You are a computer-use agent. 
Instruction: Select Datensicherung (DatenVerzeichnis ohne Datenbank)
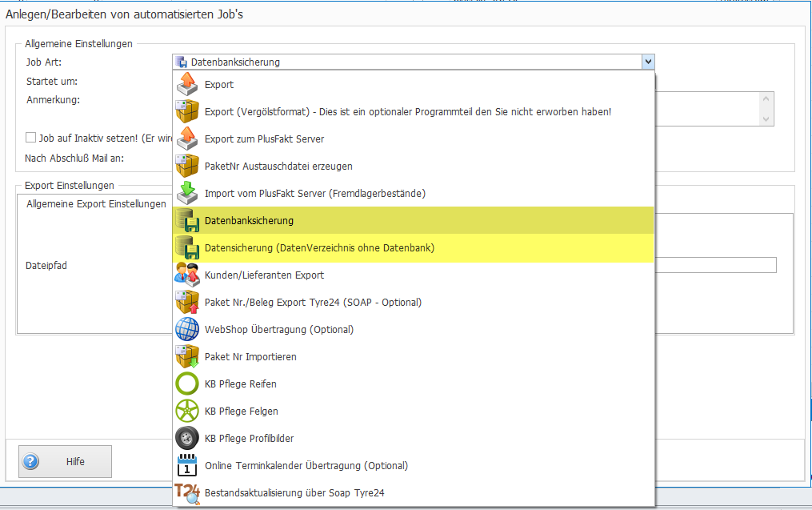414,247
